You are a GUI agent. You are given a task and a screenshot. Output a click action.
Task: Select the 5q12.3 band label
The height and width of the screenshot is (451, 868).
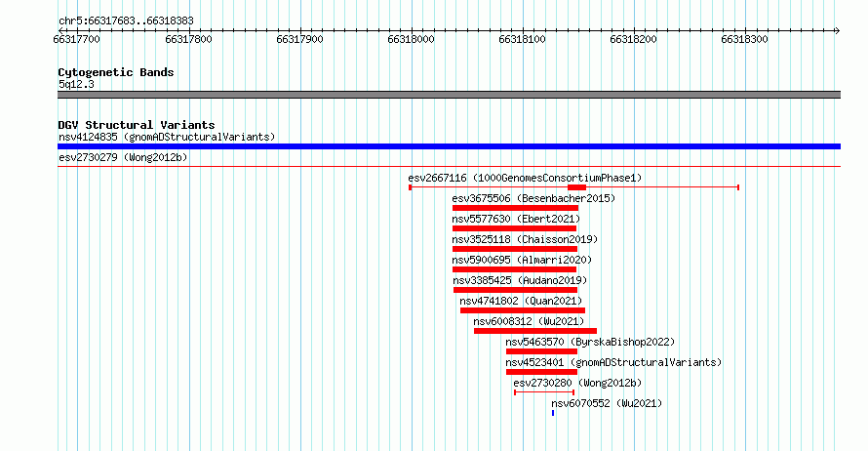pos(76,84)
